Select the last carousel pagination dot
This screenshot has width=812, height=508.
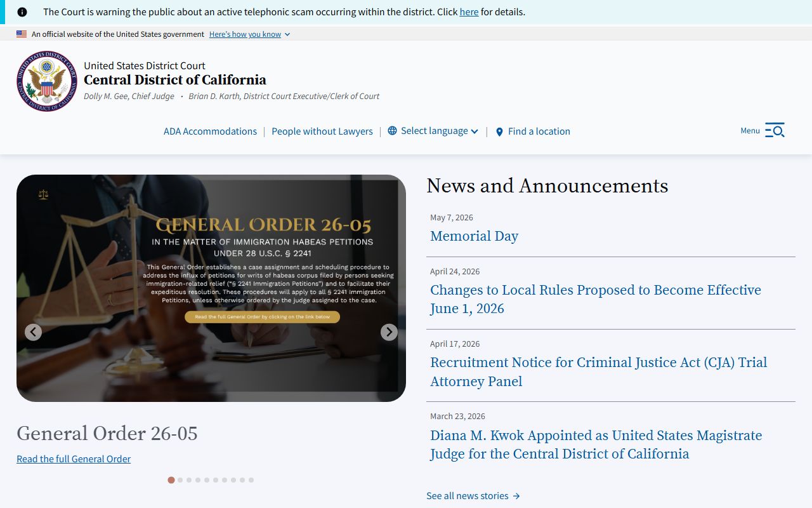point(251,480)
